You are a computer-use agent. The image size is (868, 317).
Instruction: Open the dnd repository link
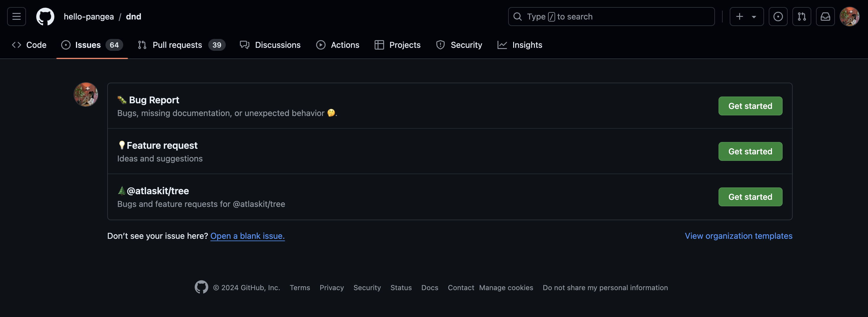134,17
